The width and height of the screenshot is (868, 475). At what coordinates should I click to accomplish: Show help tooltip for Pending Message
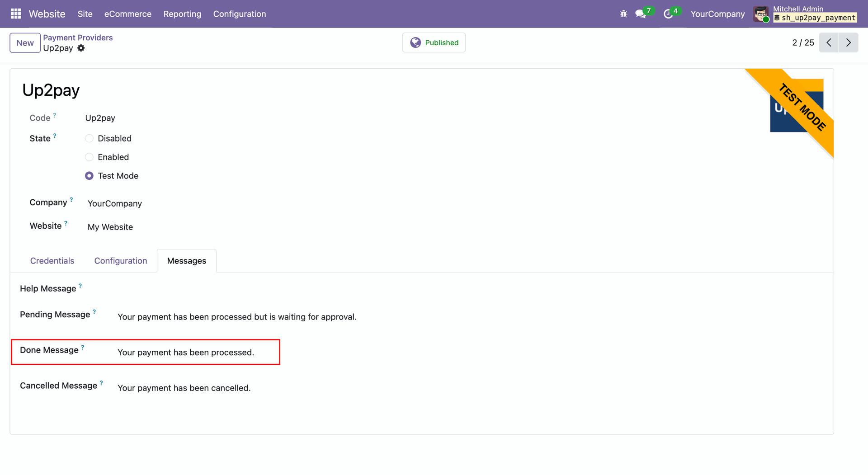pos(94,312)
